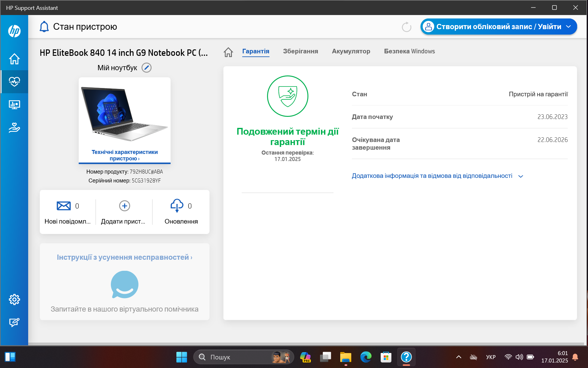Go to dashboard via house icon
The image size is (588, 368).
(228, 52)
